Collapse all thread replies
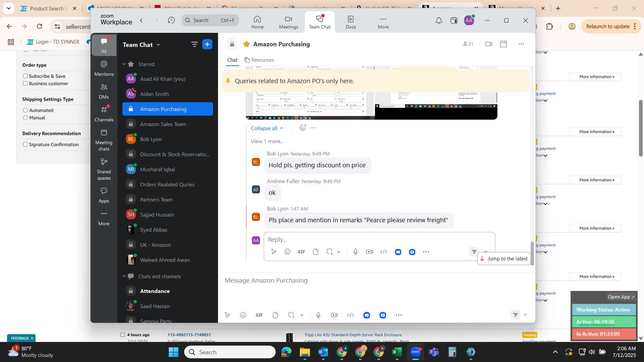 (267, 128)
